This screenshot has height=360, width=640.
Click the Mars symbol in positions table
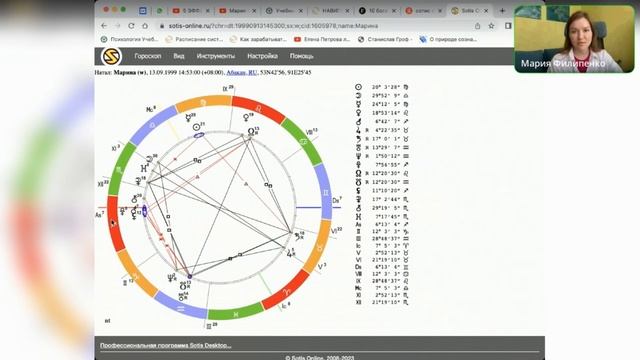pos(358,122)
